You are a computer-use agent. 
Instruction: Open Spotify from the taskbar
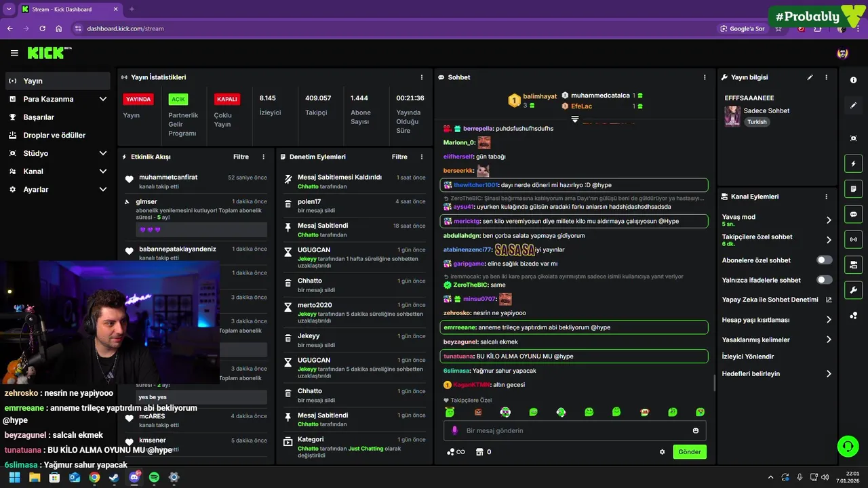point(154,477)
